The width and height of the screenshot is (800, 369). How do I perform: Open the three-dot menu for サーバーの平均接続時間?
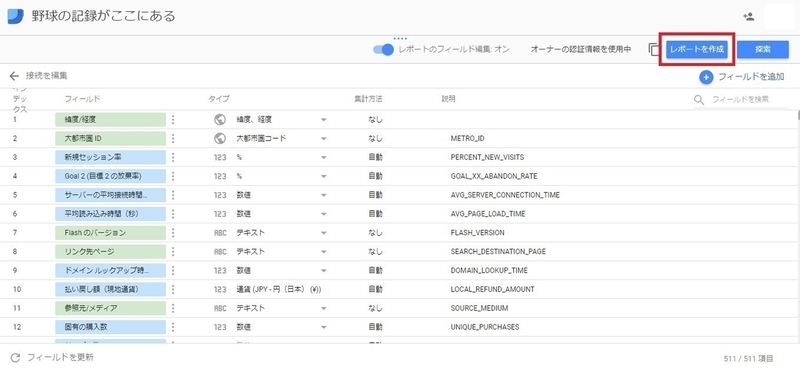(173, 195)
